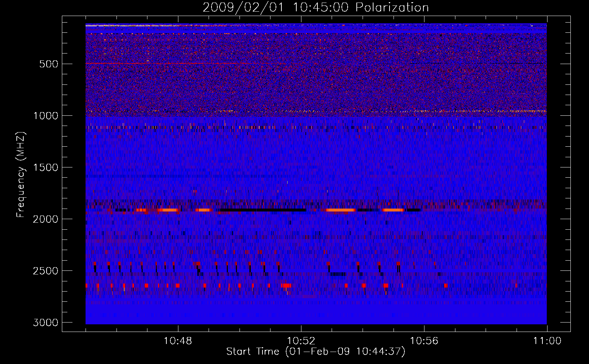Image resolution: width=589 pixels, height=364 pixels.
Task: Select the 2000 frequency tick label
Action: (x=46, y=219)
